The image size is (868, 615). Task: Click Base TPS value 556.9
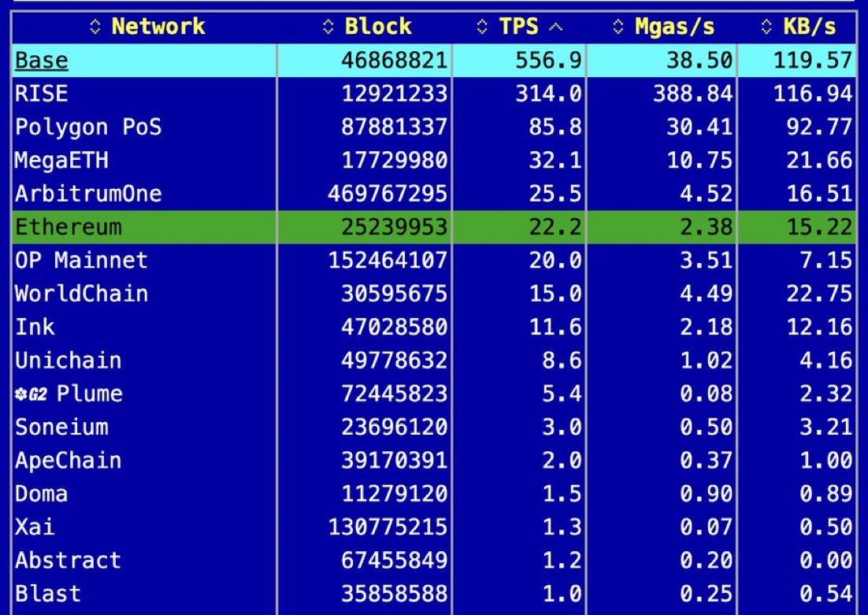click(548, 61)
